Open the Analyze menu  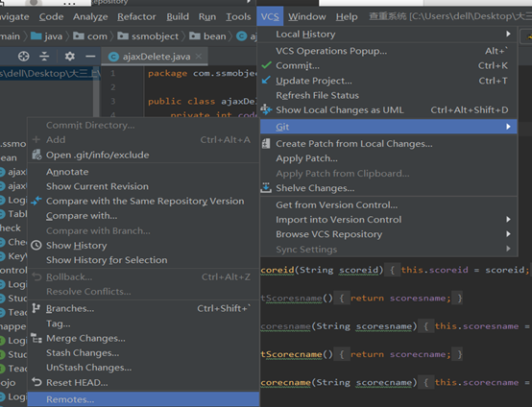[x=90, y=16]
